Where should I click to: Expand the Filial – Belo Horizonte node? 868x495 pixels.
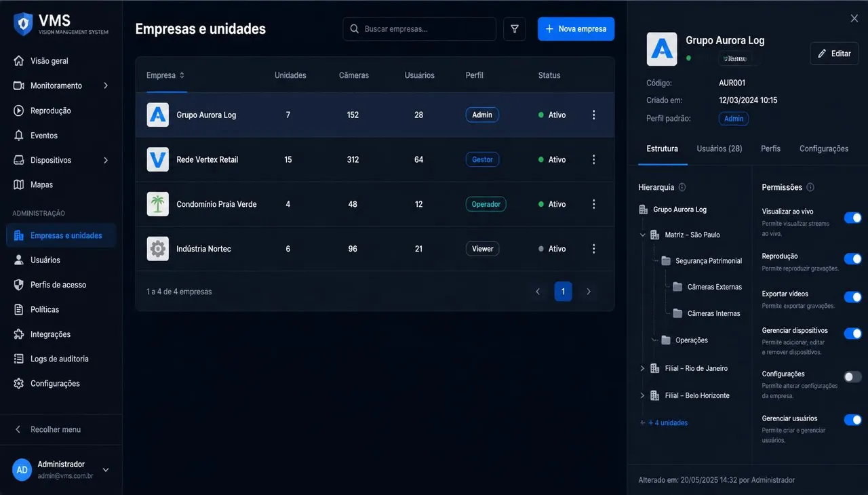(643, 395)
